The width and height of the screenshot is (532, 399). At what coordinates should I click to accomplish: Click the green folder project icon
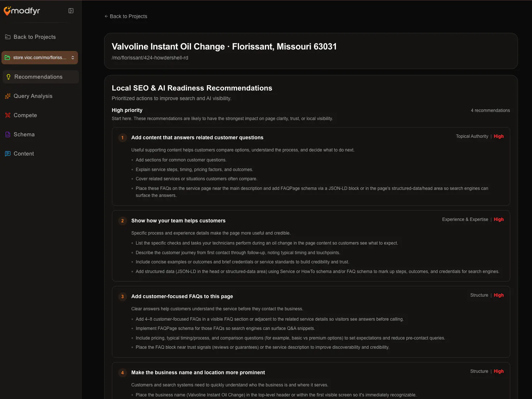pos(7,58)
